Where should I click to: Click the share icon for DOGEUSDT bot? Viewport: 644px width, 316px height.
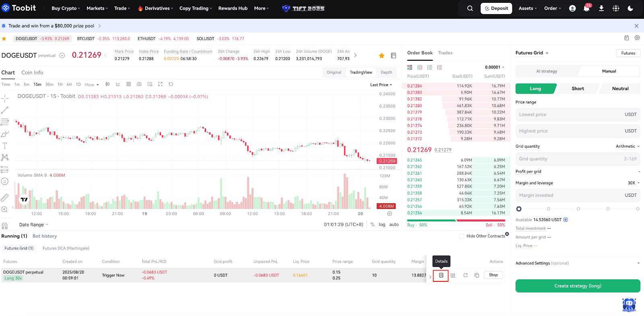click(x=465, y=275)
